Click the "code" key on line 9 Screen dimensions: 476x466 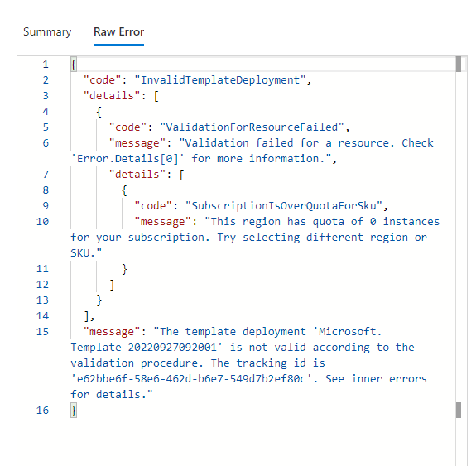pyautogui.click(x=153, y=206)
